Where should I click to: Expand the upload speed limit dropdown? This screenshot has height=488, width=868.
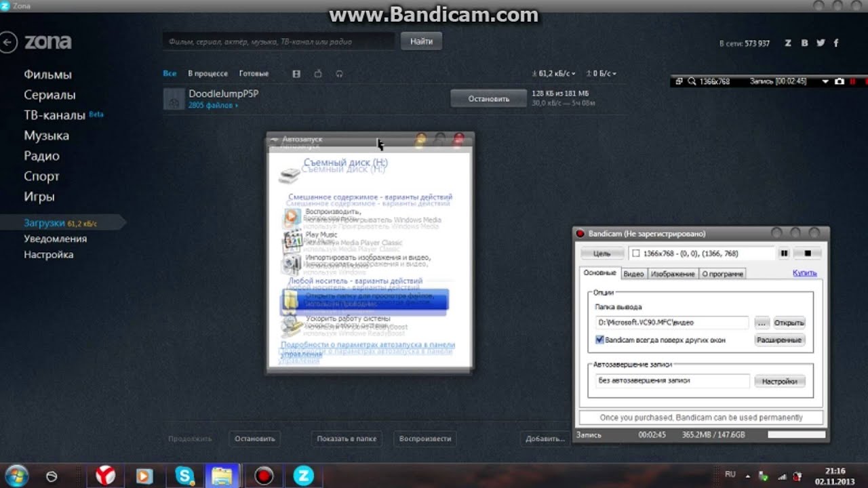pos(600,73)
